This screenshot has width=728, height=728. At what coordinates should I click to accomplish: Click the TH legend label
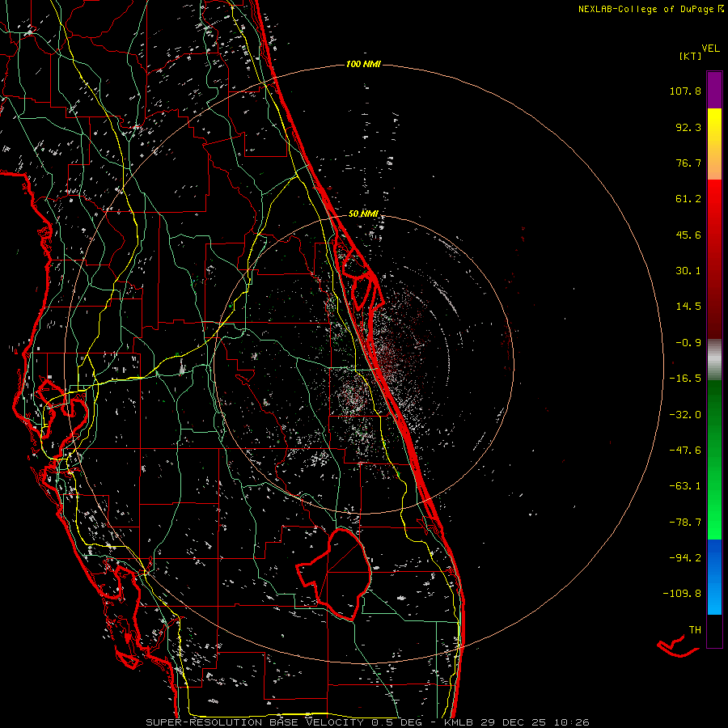coord(695,630)
